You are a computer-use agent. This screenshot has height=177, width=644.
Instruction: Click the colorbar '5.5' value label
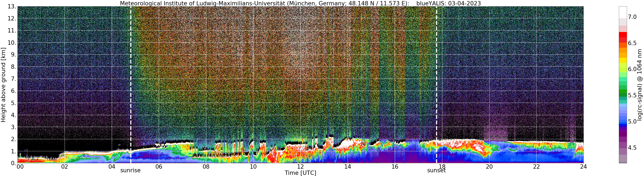632,95
